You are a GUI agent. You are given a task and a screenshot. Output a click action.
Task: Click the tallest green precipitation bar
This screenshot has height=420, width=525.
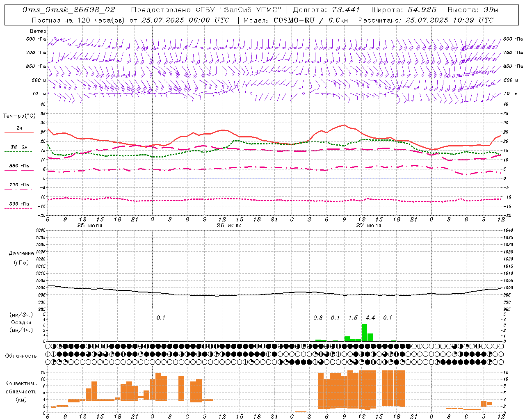tap(364, 333)
